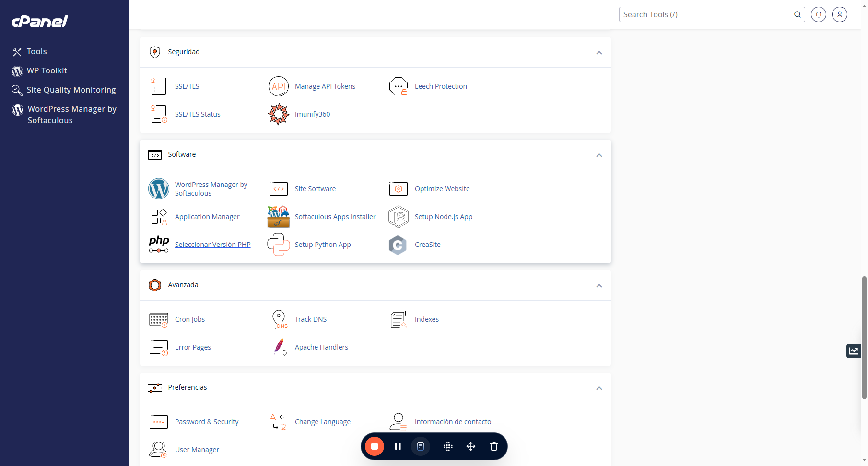Pause the screen recording
This screenshot has height=466, width=868.
[398, 446]
